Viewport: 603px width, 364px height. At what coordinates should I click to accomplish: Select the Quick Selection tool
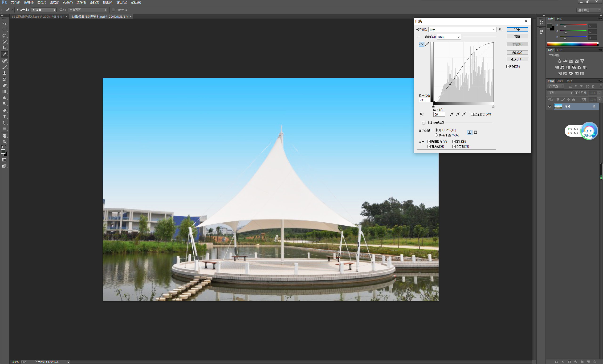point(4,42)
